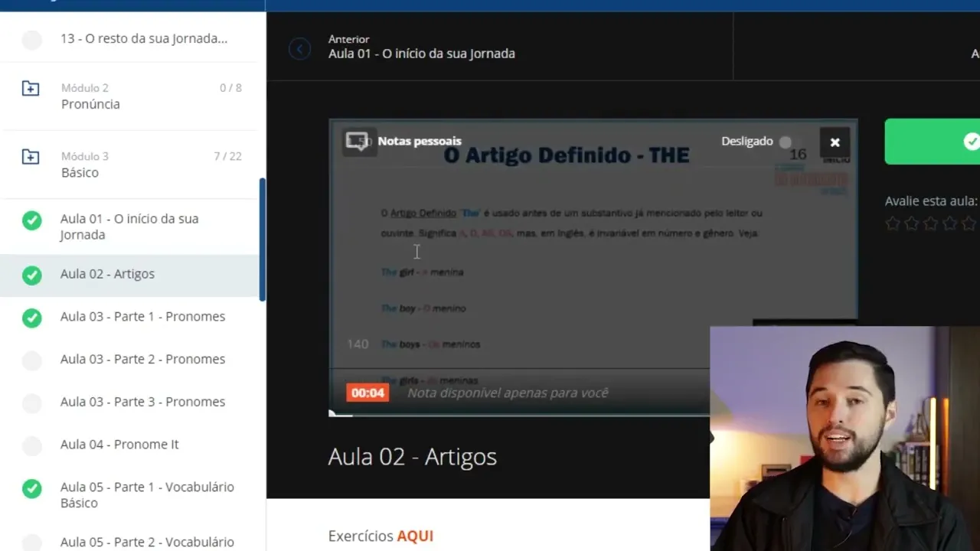
Task: Rate the lesson with the second star
Action: tap(912, 223)
